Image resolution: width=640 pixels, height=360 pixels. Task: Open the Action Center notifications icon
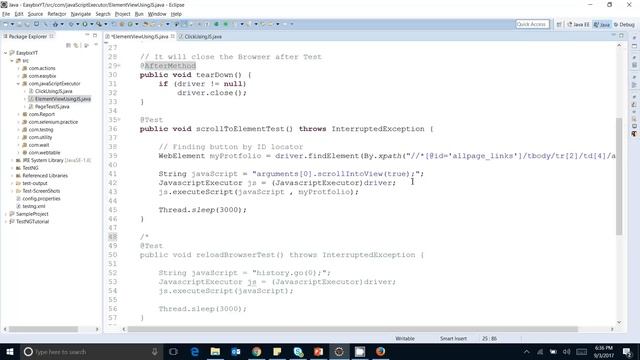(627, 352)
